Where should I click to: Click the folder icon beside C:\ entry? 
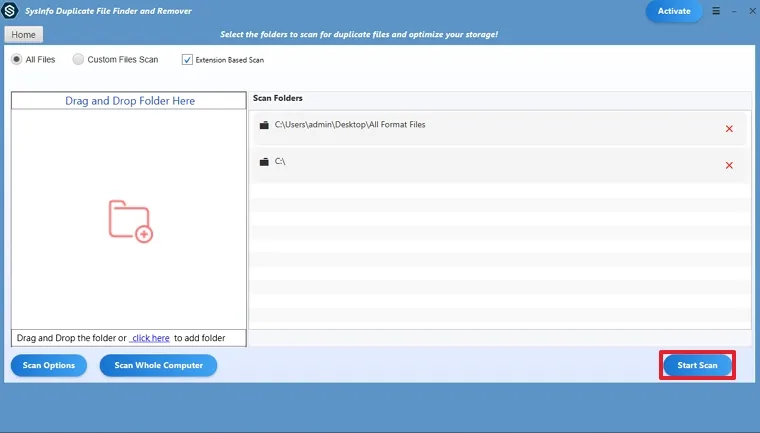coord(264,162)
